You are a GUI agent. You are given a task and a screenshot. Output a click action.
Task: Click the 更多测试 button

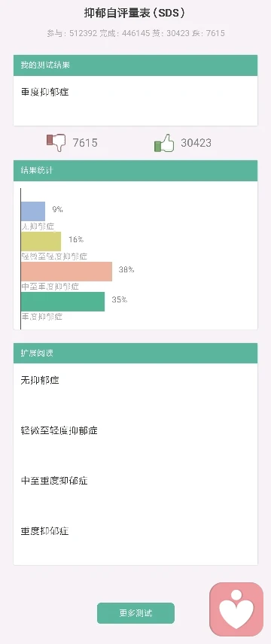(x=135, y=613)
